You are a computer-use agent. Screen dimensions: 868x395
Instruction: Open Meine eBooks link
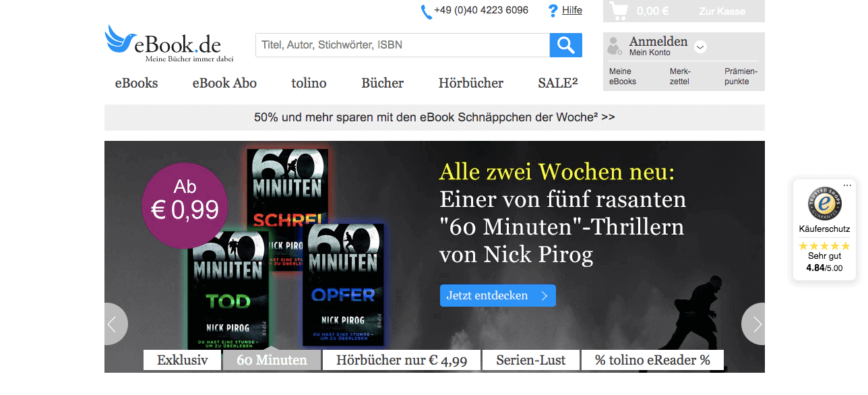[x=623, y=76]
